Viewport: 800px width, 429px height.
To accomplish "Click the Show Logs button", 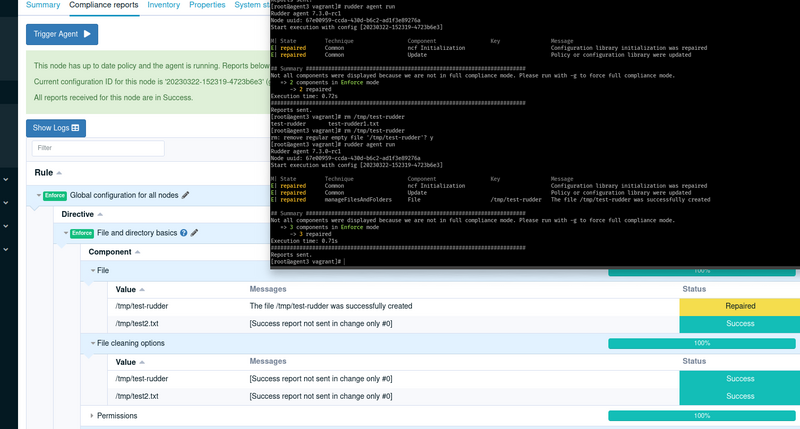I will point(56,128).
